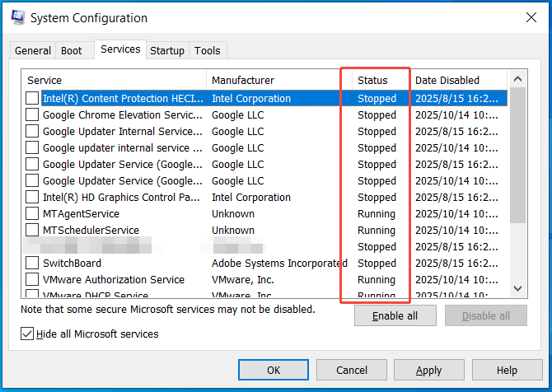
Task: Select the MTAgentService row name
Action: tap(81, 213)
